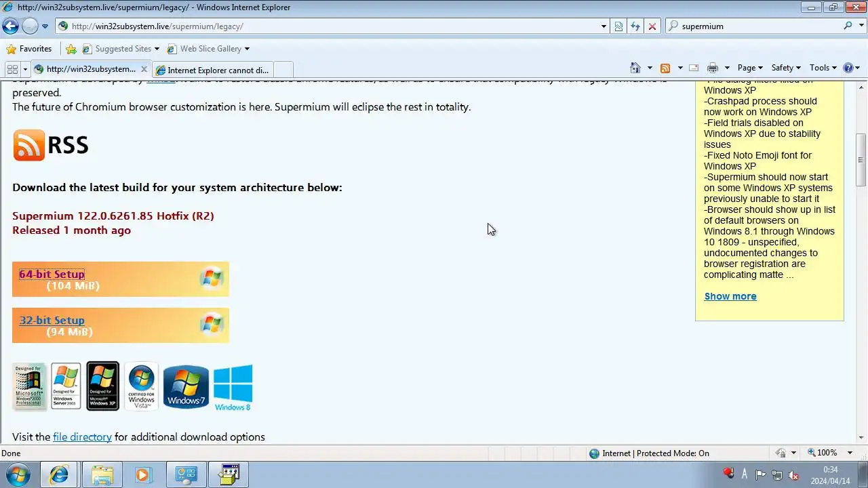Click the Quick Tabs grid icon
The height and width of the screenshot is (488, 868).
(12, 69)
